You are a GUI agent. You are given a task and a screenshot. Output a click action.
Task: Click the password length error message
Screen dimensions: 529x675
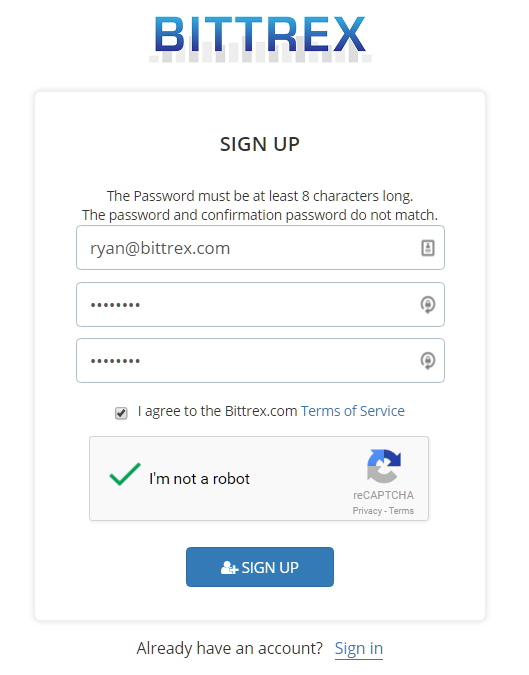pos(260,196)
